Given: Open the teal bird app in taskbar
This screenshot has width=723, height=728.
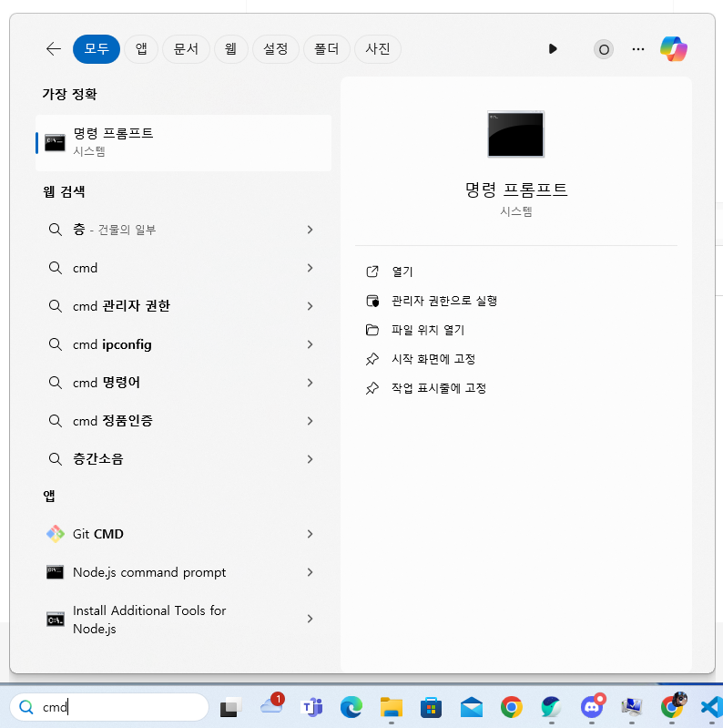Looking at the screenshot, I should click(x=551, y=708).
